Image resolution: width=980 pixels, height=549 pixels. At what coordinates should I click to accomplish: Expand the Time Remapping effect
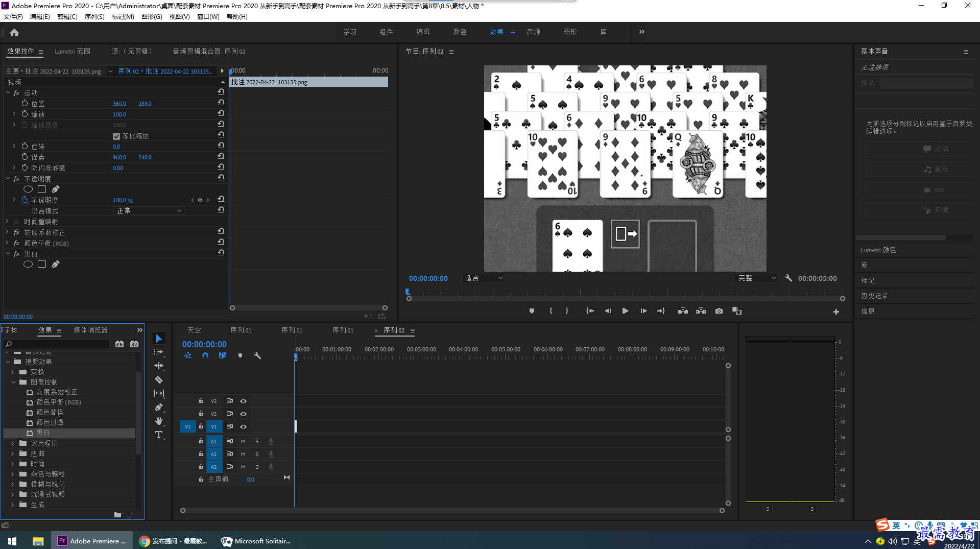pos(7,222)
